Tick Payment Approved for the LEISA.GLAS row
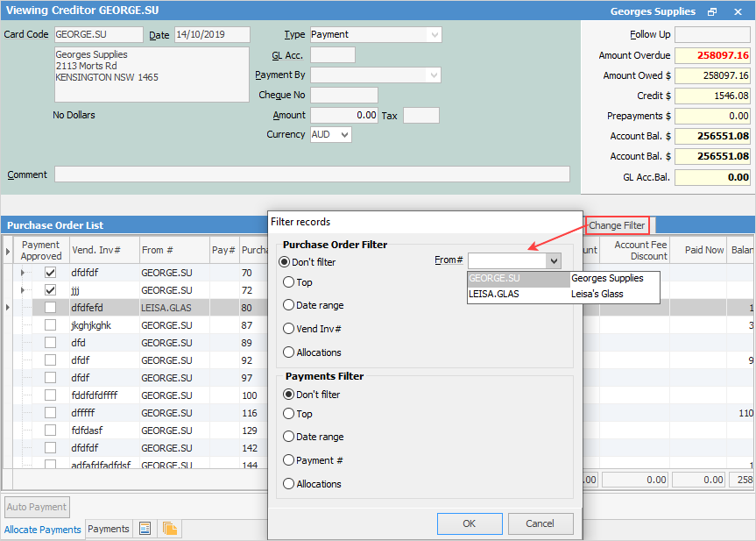This screenshot has width=756, height=541. coord(50,308)
